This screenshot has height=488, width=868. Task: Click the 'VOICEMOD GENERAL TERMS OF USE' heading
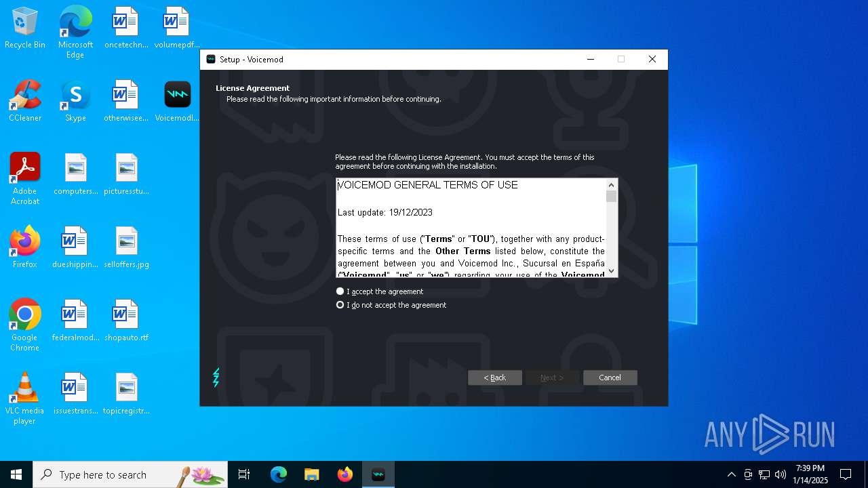[x=428, y=185]
